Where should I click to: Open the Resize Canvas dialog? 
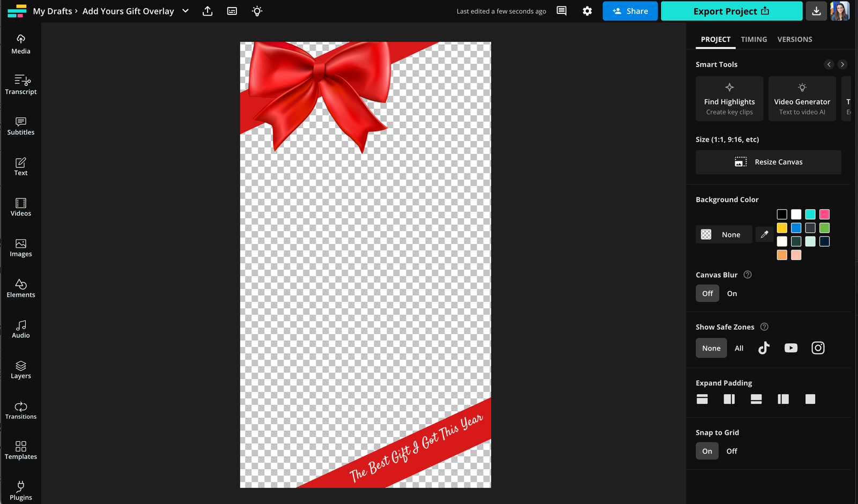tap(768, 162)
